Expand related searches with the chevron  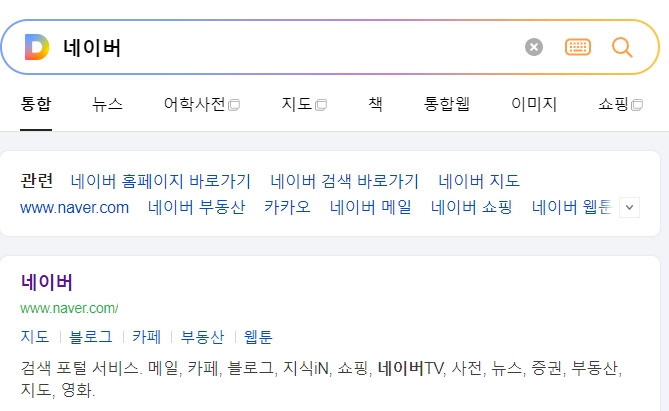click(629, 208)
